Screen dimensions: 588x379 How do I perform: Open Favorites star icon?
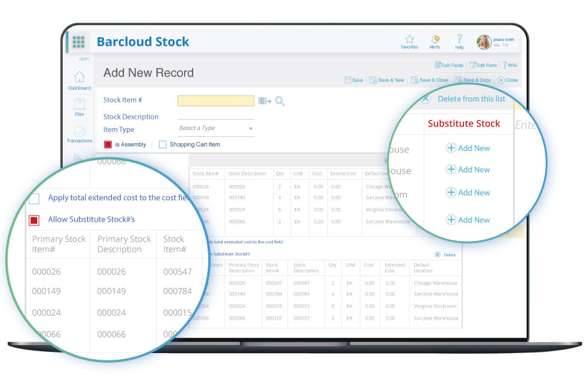(x=409, y=39)
